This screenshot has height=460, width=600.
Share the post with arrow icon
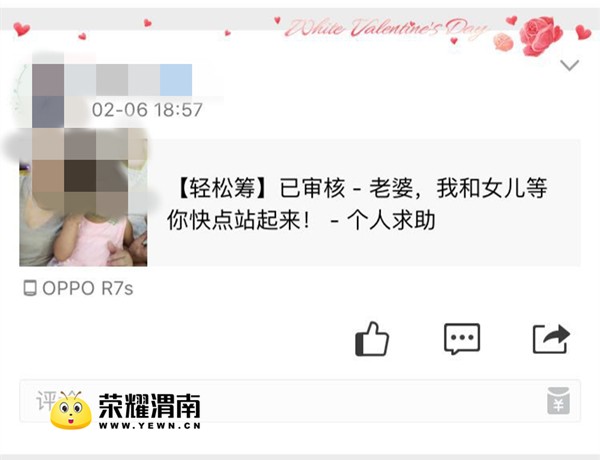pos(551,339)
